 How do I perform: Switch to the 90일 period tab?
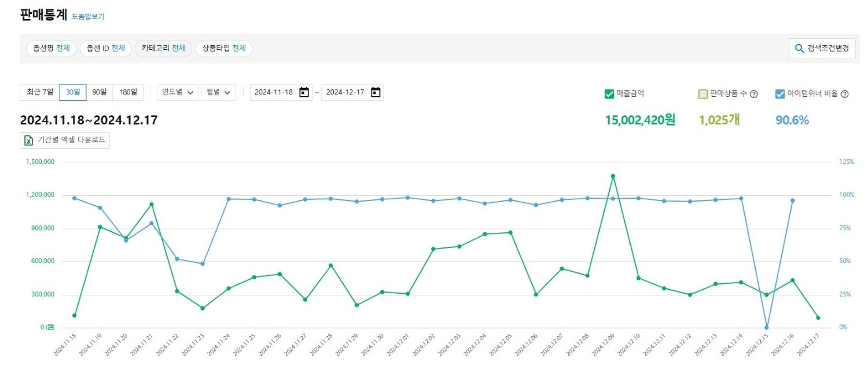(100, 92)
